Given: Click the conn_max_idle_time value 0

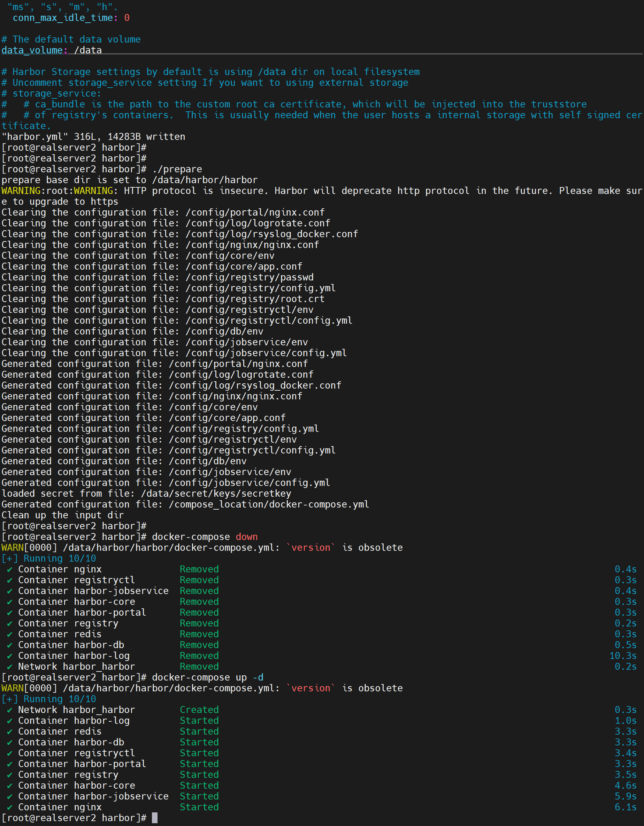Looking at the screenshot, I should pos(127,18).
